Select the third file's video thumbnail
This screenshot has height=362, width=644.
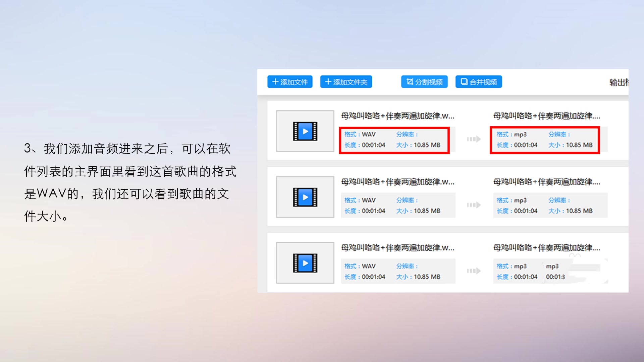click(305, 263)
